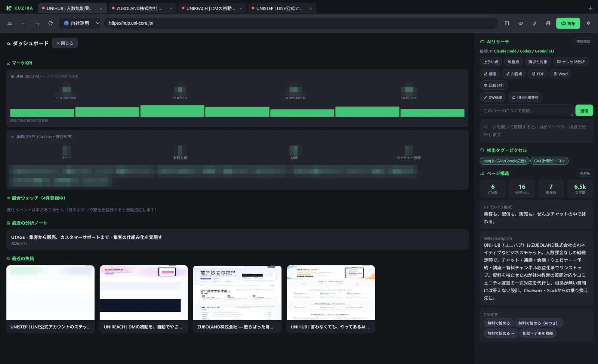Export as Word document
Image resolution: width=598 pixels, height=364 pixels.
coord(560,74)
